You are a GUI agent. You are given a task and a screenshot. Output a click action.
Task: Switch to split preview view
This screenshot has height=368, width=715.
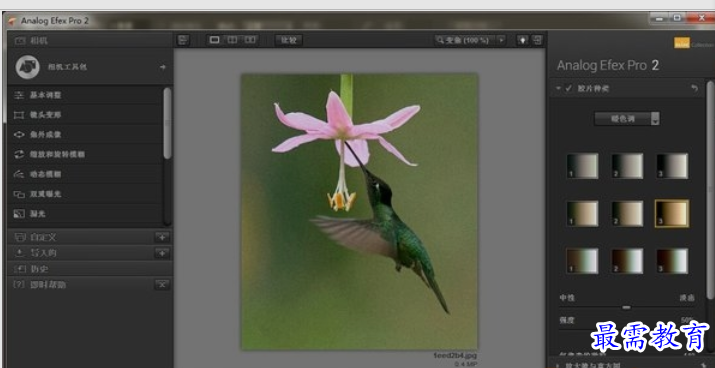(x=233, y=40)
